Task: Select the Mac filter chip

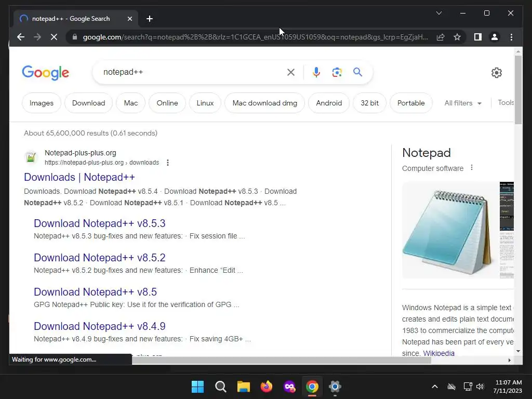Action: point(131,103)
